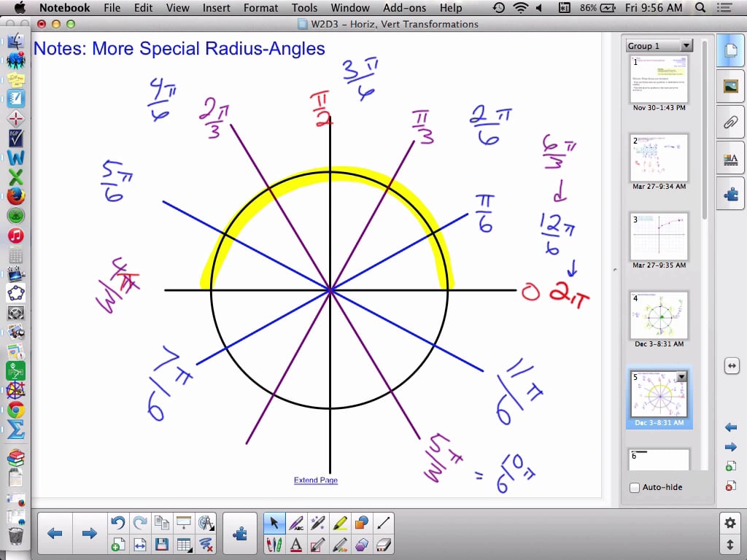
Task: Open the Page Sorter side tab
Action: tap(730, 50)
